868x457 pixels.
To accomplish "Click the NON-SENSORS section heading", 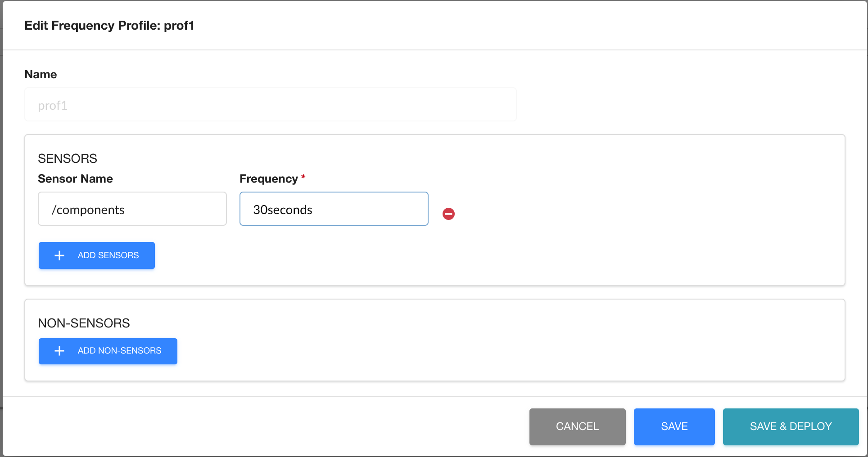I will (84, 323).
